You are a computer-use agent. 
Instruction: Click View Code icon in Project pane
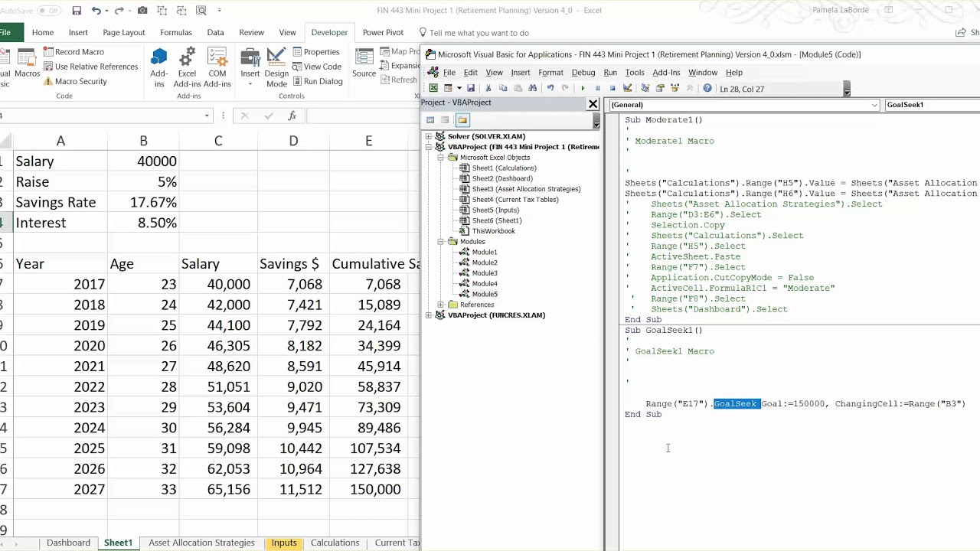click(430, 120)
